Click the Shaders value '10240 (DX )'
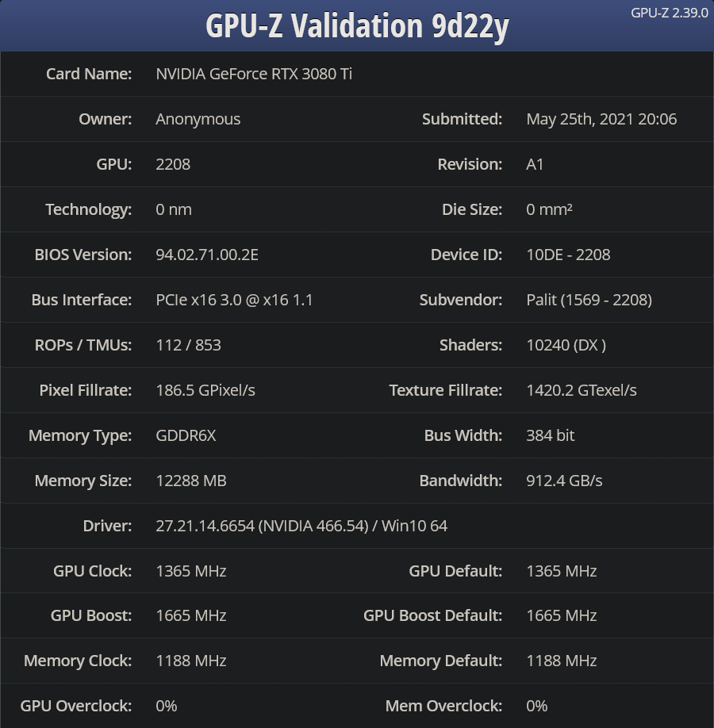 [x=566, y=345]
